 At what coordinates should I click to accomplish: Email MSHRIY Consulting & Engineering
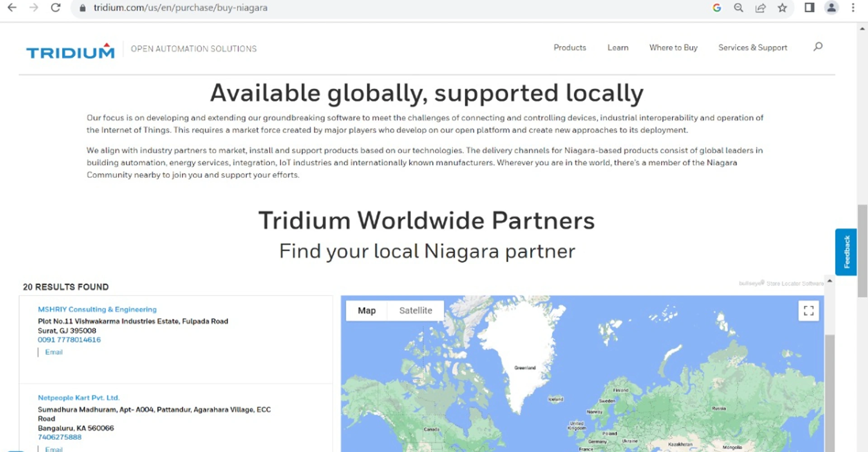click(x=54, y=352)
